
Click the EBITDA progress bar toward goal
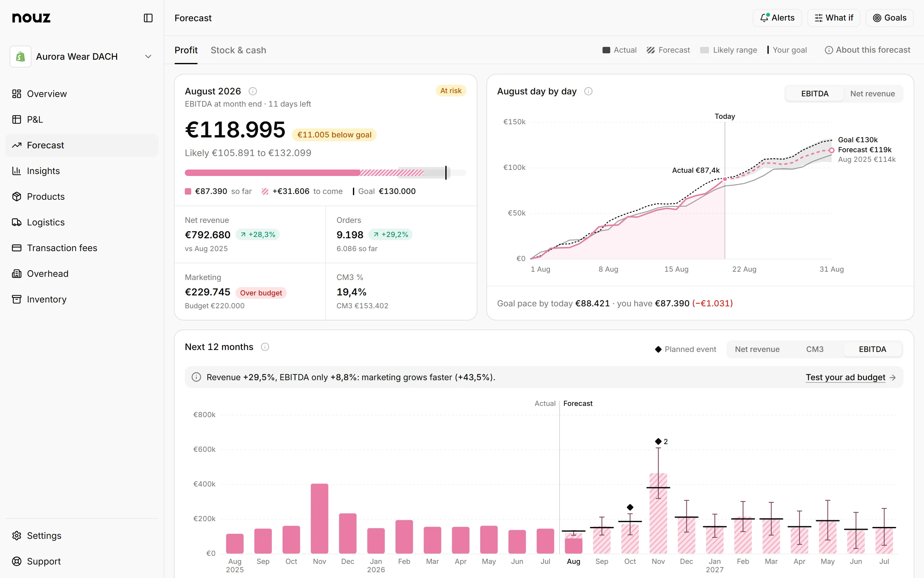(x=325, y=173)
